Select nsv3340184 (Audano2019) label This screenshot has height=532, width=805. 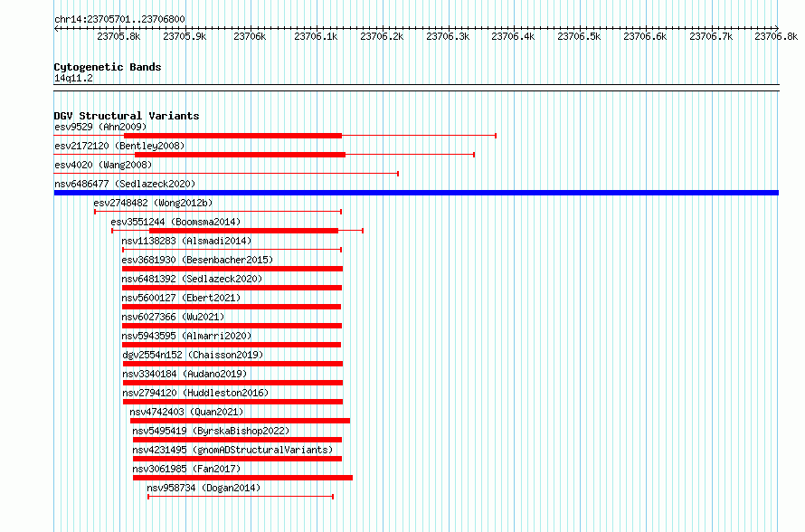185,374
